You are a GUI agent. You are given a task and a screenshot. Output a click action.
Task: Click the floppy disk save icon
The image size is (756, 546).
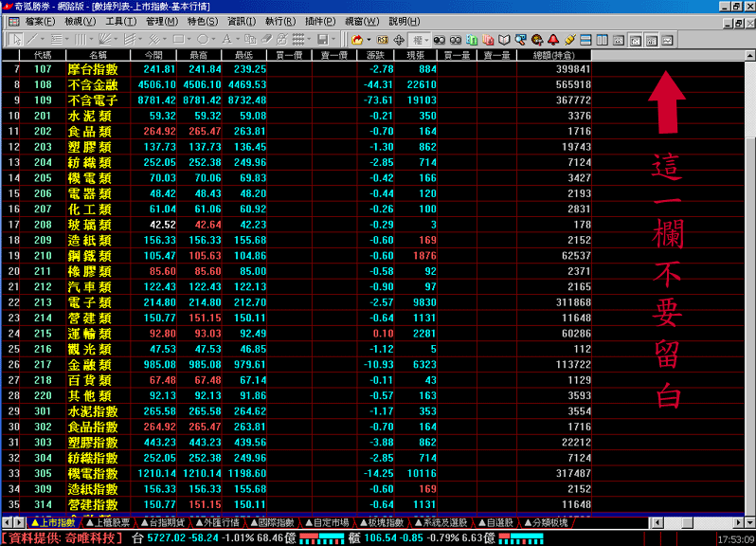tap(322, 39)
